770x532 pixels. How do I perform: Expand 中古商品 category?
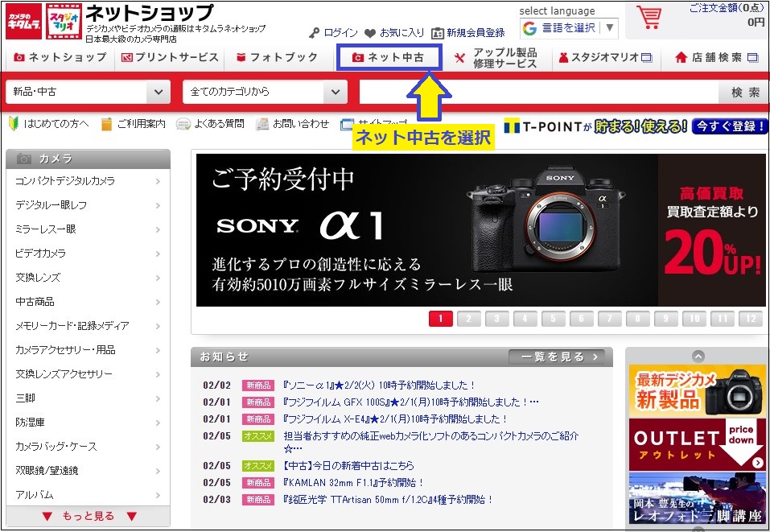tap(88, 302)
